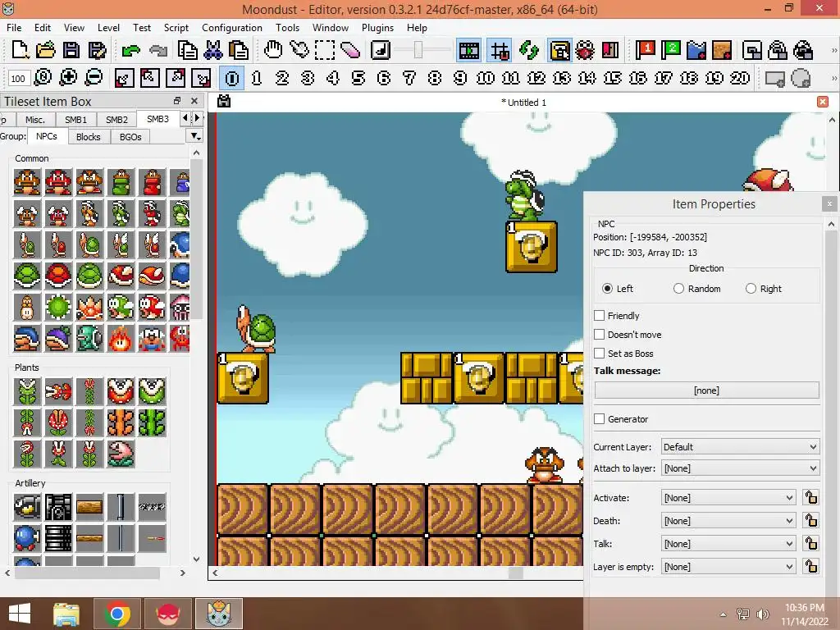
Task: Cut with the scissors icon
Action: (x=212, y=50)
